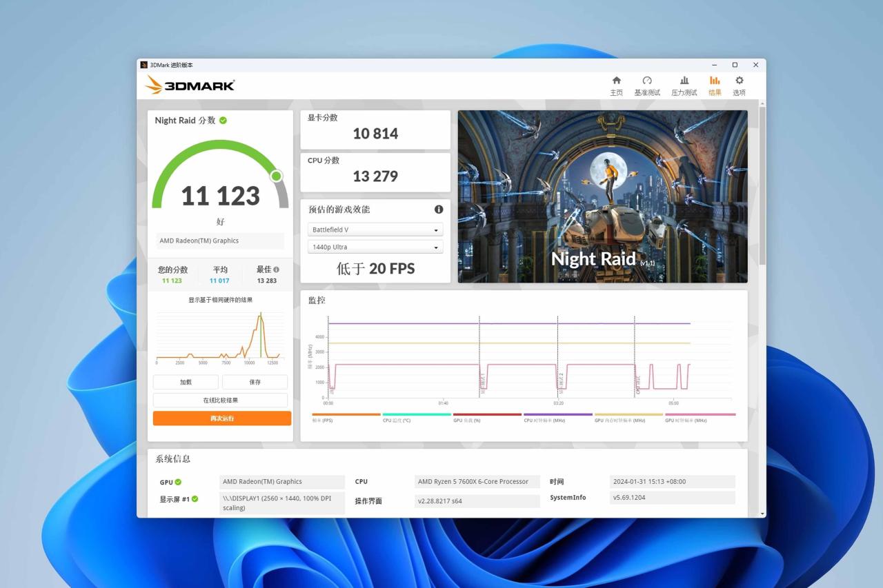Click the Night Raid benchmark preview image

[x=602, y=196]
